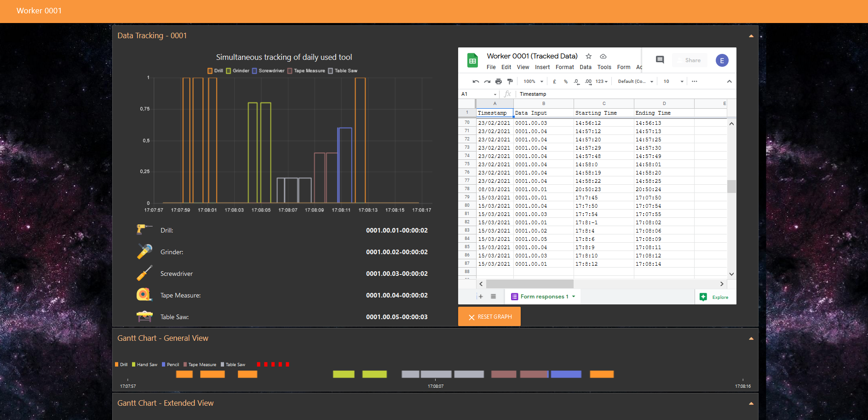Open the Form responses 1 sheet dropdown arrow
This screenshot has width=868, height=420.
(x=574, y=297)
